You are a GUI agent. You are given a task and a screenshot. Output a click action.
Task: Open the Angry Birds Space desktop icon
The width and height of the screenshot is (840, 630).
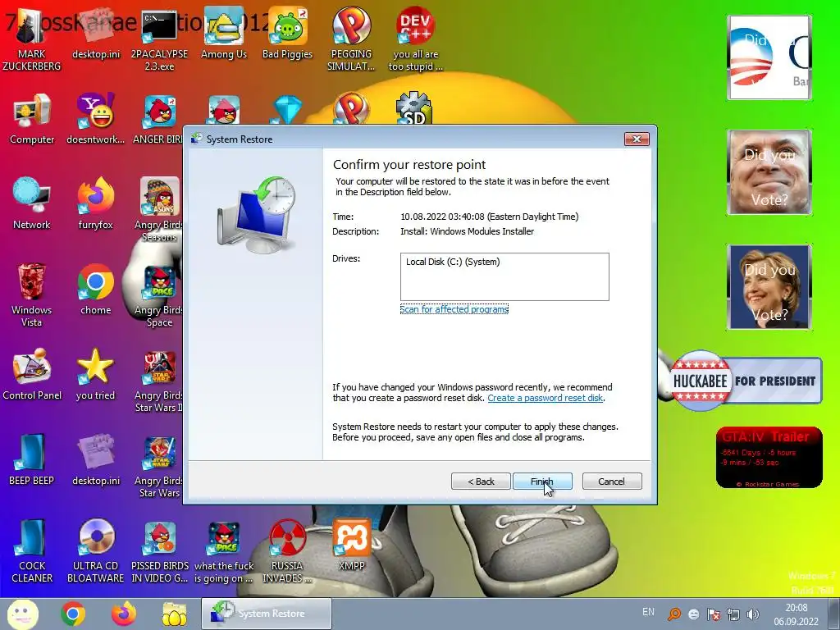point(159,295)
